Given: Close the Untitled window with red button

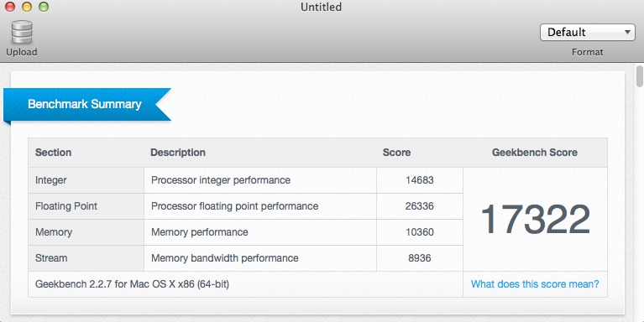Looking at the screenshot, I should coord(10,7).
